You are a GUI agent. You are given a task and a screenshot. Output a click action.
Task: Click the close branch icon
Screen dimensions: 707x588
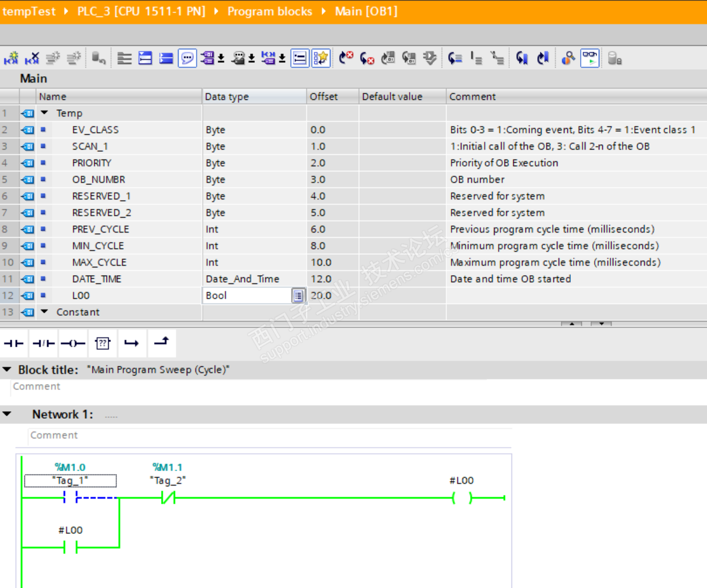(x=161, y=342)
